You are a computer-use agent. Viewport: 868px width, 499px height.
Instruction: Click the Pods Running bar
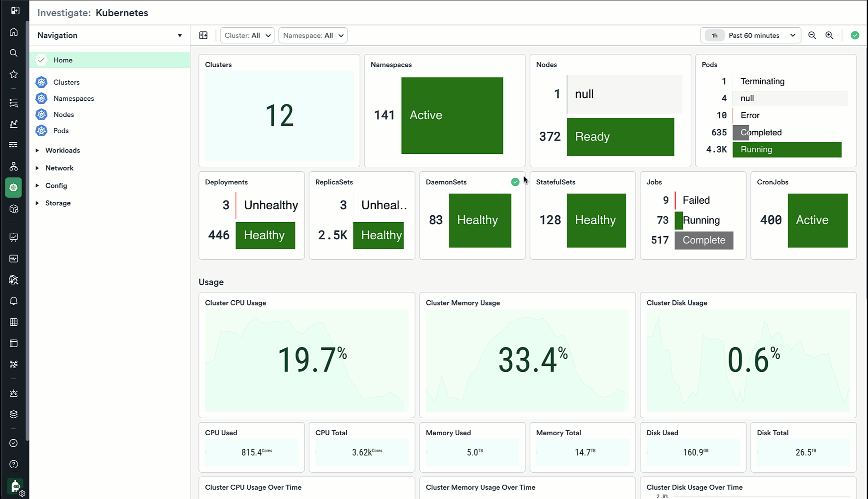click(787, 150)
